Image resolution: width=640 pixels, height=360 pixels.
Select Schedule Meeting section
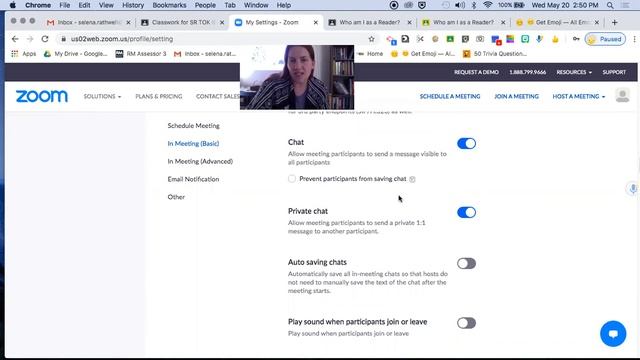[193, 126]
